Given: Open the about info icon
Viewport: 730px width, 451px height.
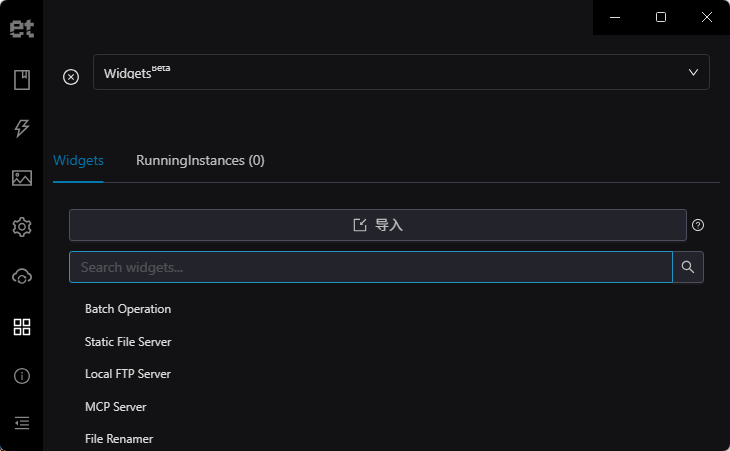Looking at the screenshot, I should click(22, 376).
